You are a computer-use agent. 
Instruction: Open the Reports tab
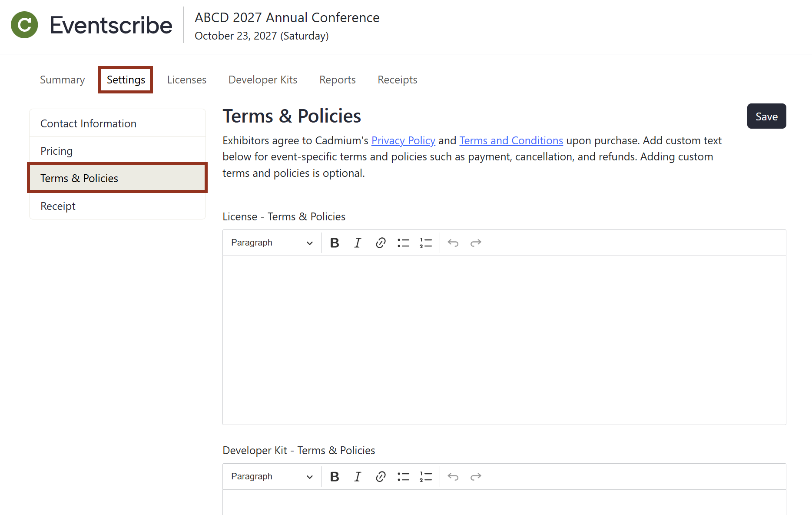tap(337, 80)
